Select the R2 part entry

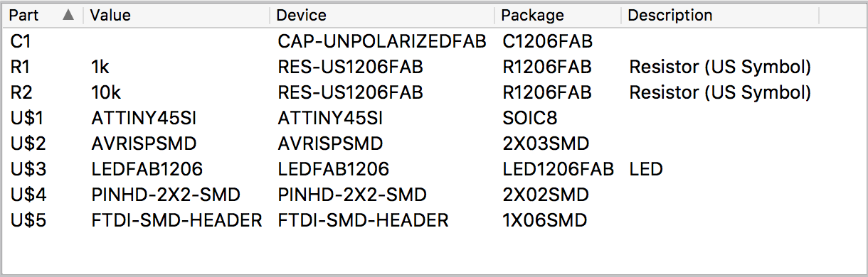click(434, 93)
